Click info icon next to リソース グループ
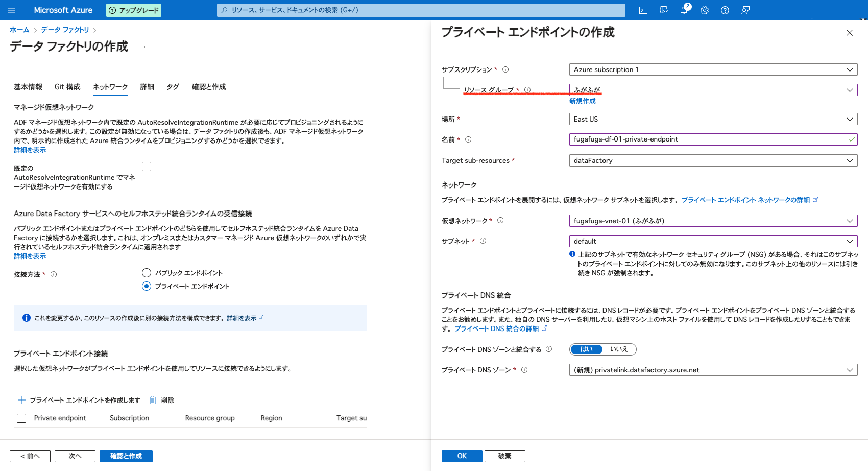This screenshot has width=868, height=471. click(527, 90)
